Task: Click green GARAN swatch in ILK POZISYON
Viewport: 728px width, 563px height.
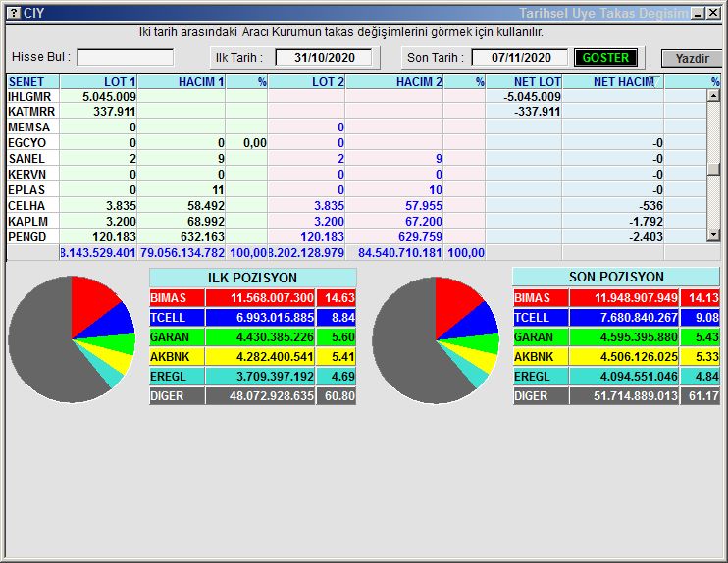Action: [x=177, y=337]
